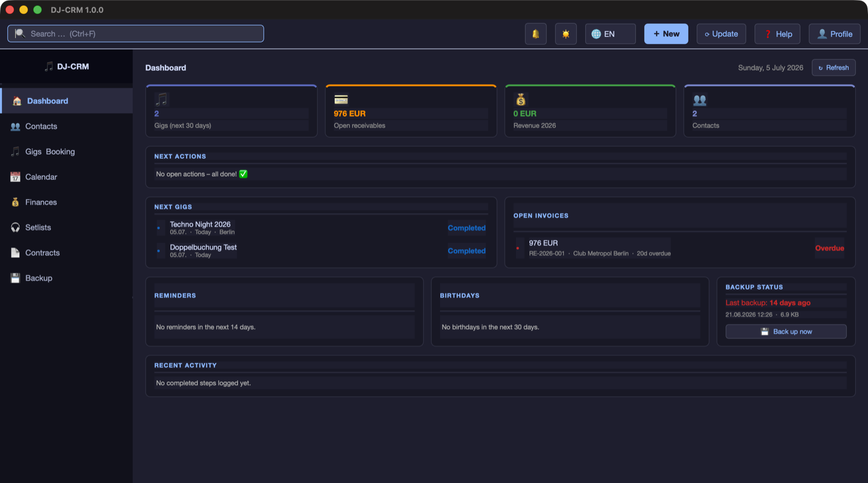
Task: Open Gigs Booking in the sidebar
Action: point(66,152)
